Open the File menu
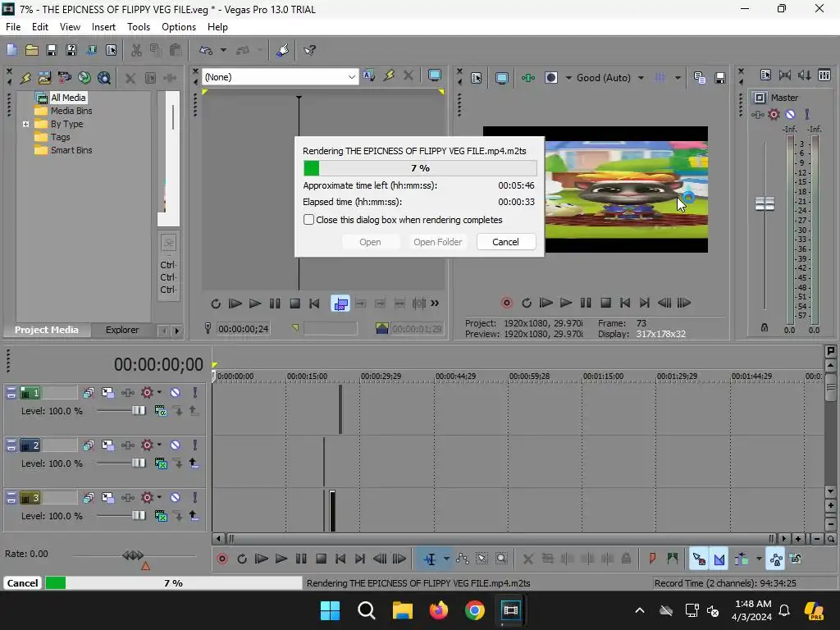840x630 pixels. click(x=13, y=27)
